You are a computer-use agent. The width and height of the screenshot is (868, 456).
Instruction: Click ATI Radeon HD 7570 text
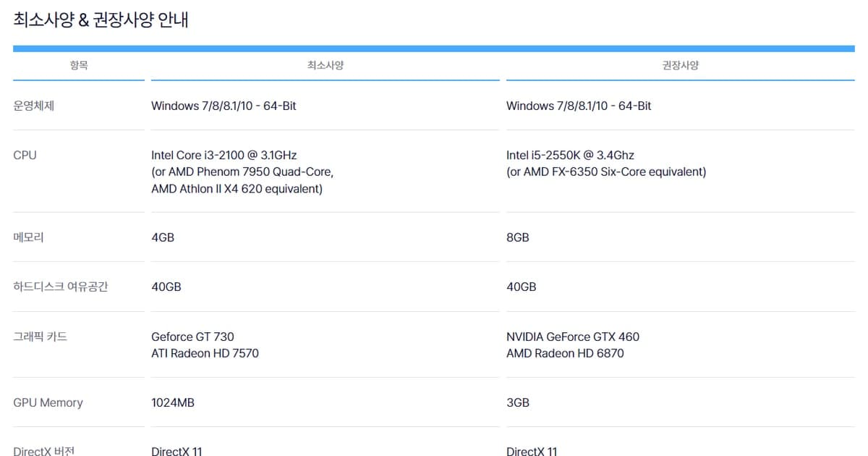pyautogui.click(x=205, y=353)
